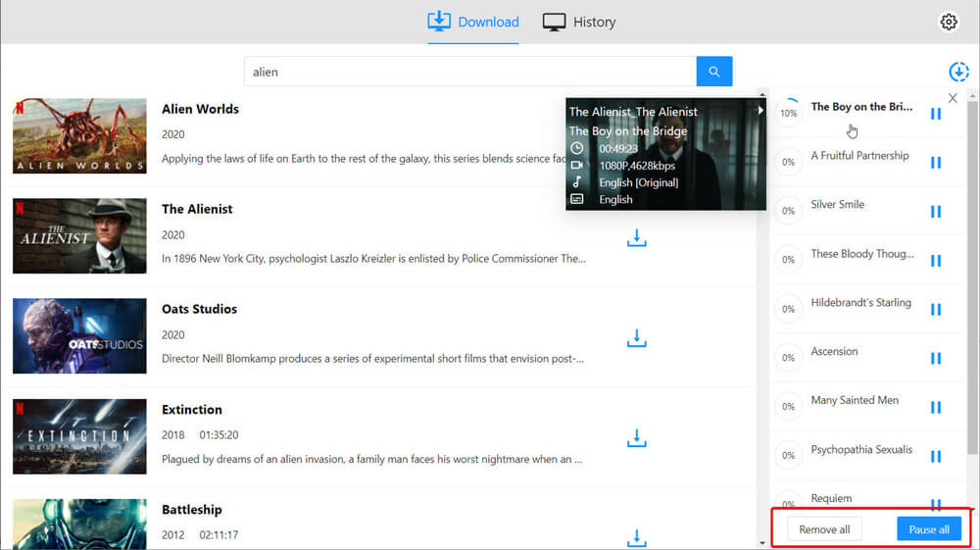980x550 pixels.
Task: Click The Alienist description text
Action: pyautogui.click(x=373, y=259)
